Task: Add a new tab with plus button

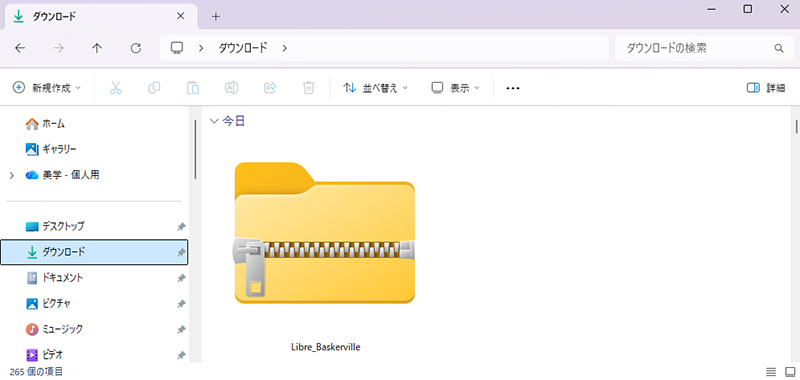Action: pos(216,16)
